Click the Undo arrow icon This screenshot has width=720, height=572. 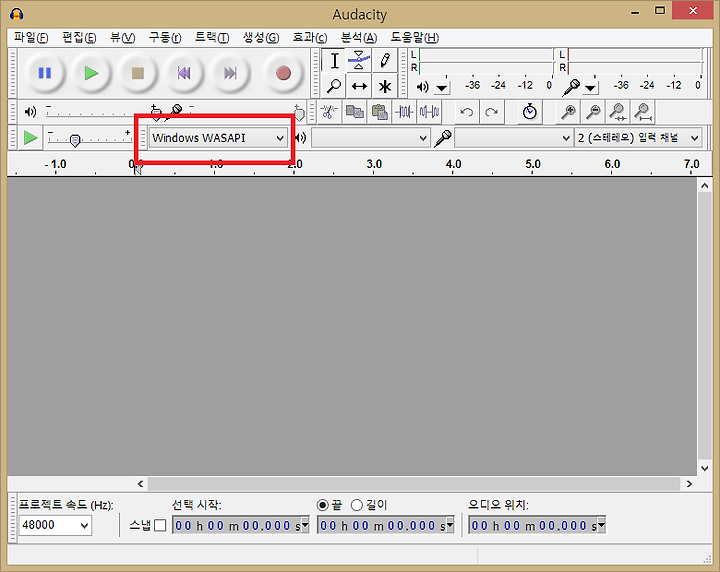467,112
